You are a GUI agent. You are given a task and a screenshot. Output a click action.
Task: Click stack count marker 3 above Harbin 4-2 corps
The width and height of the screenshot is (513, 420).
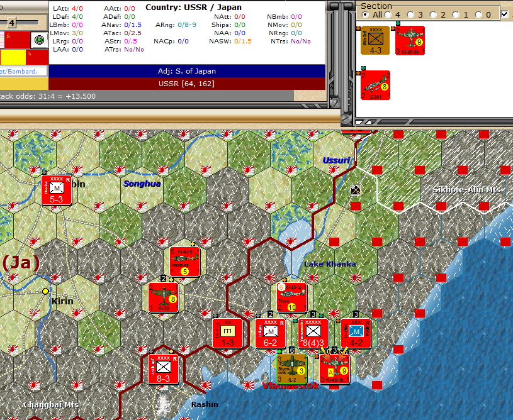click(356, 314)
